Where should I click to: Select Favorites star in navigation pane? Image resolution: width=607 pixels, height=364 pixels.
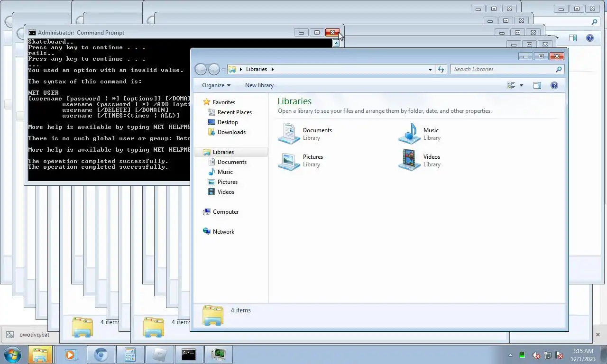[206, 102]
